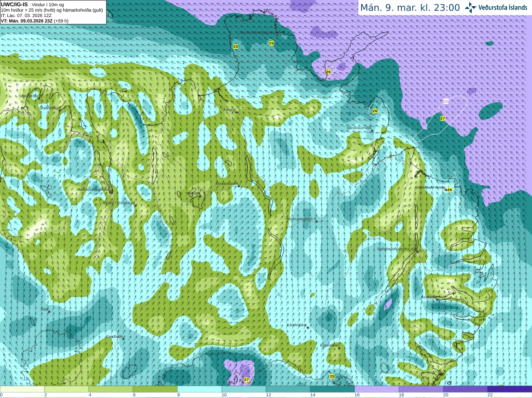This screenshot has height=398, width=532.
Task: Pick the 6–8 m/s olive green legend swatch
Action: coord(155,389)
